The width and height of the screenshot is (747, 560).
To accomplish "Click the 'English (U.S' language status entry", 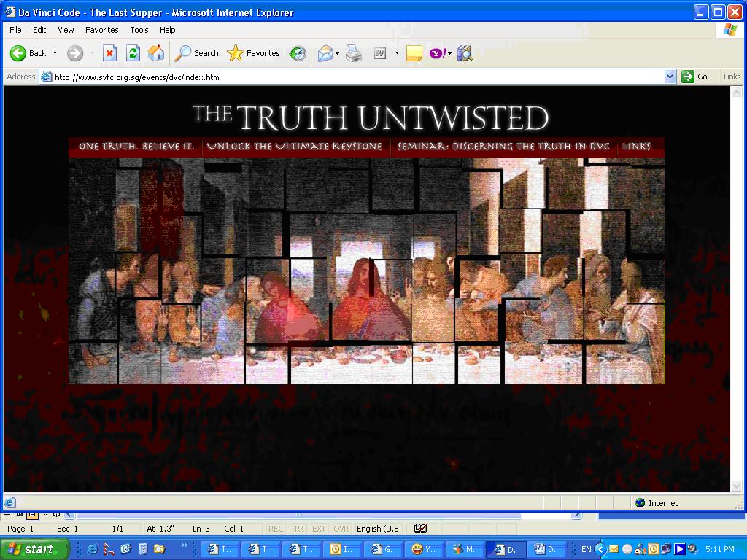I will pos(377,529).
